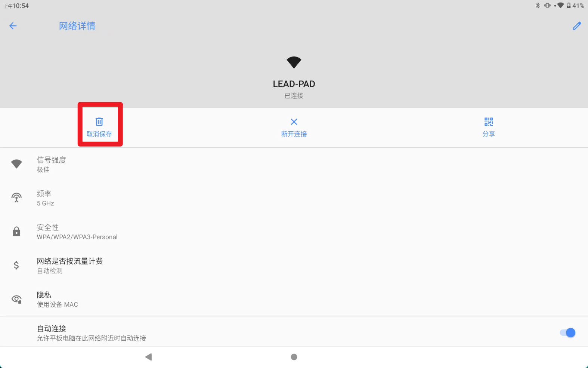Tap the back arrow in the header
The height and width of the screenshot is (368, 588).
[x=13, y=26]
